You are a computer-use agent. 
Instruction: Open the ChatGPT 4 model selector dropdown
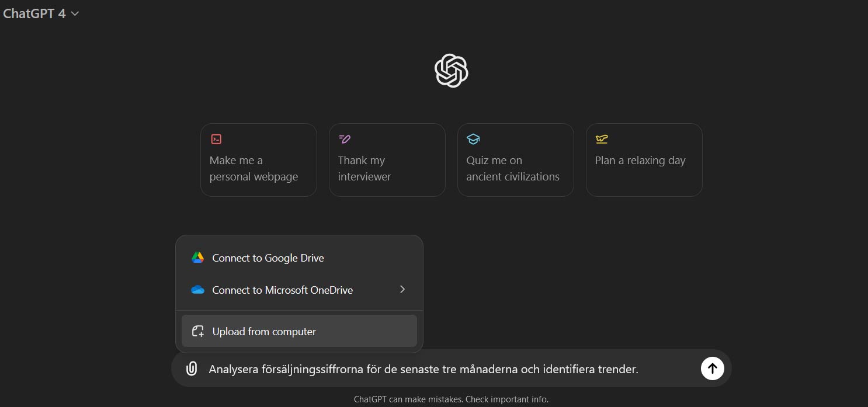40,13
